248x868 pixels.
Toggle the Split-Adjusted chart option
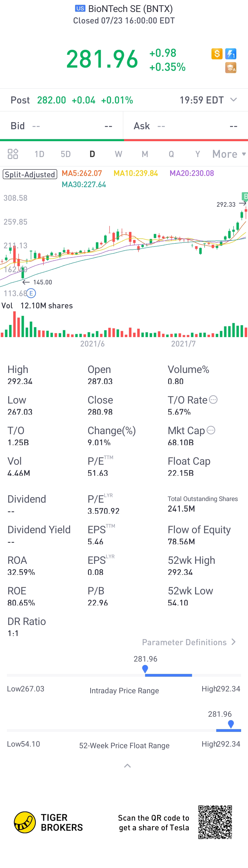[x=30, y=174]
